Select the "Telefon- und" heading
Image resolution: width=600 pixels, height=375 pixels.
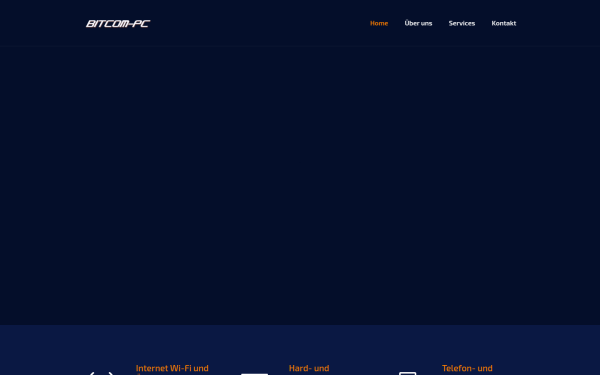tap(467, 368)
